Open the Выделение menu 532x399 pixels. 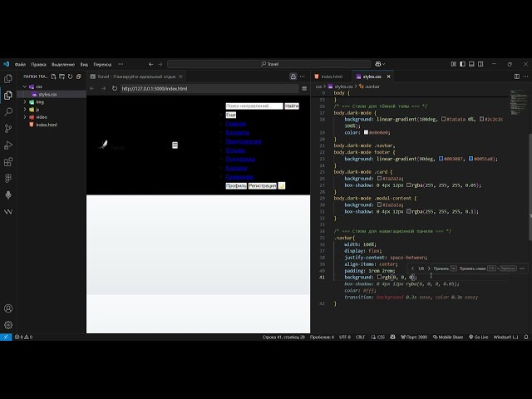(x=63, y=65)
